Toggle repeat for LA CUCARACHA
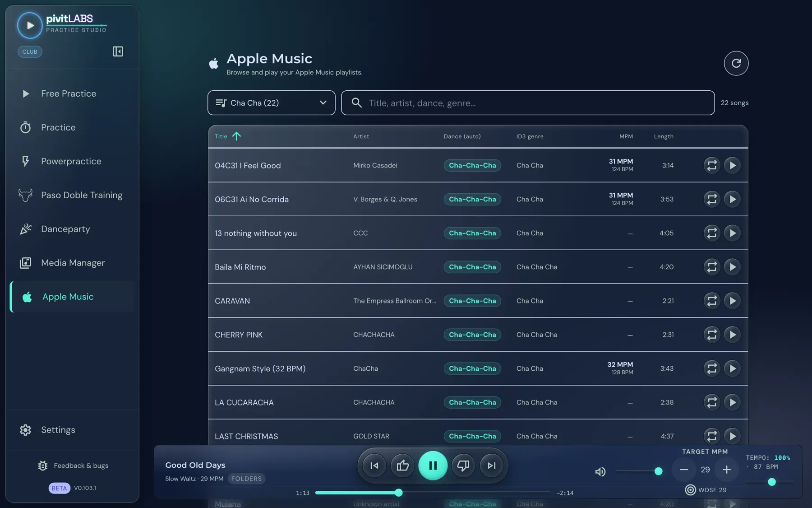This screenshot has height=508, width=812. tap(711, 402)
